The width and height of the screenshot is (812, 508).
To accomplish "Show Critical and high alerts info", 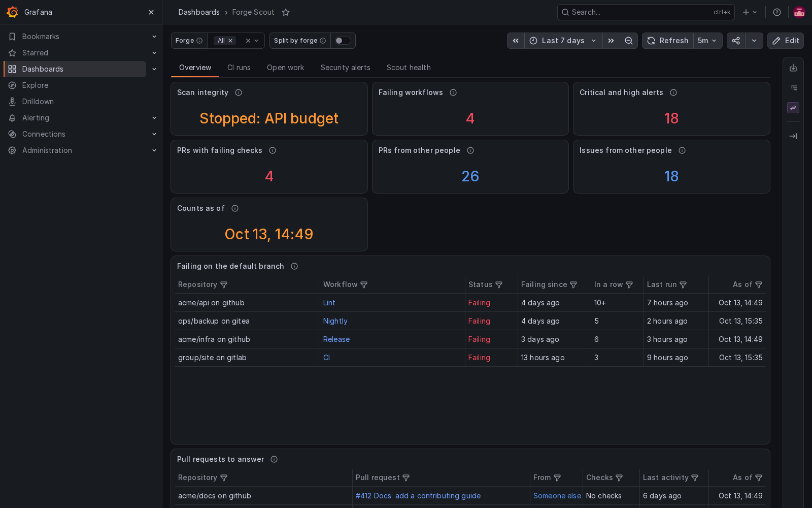I will click(x=673, y=92).
